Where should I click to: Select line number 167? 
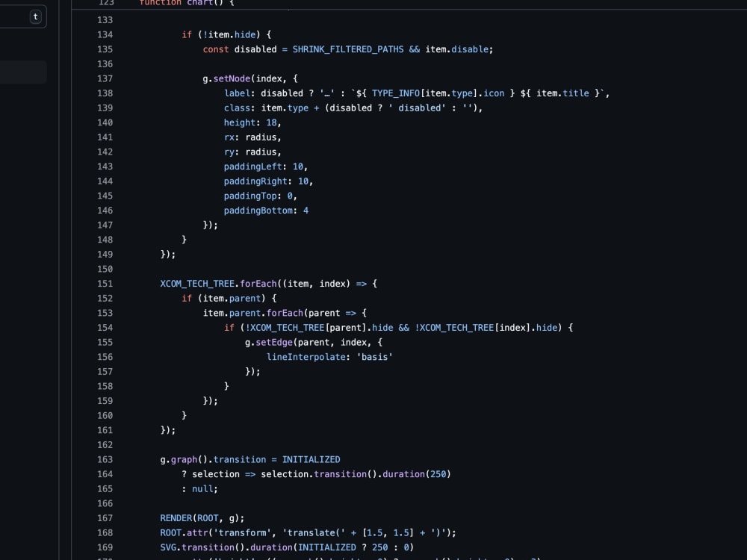pos(105,519)
